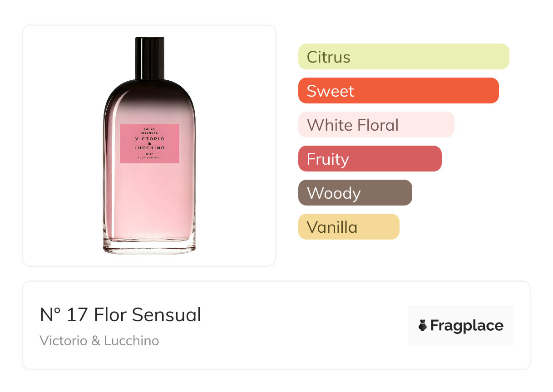
Task: Click Flor Sensual text on bottle label
Action: [x=149, y=157]
